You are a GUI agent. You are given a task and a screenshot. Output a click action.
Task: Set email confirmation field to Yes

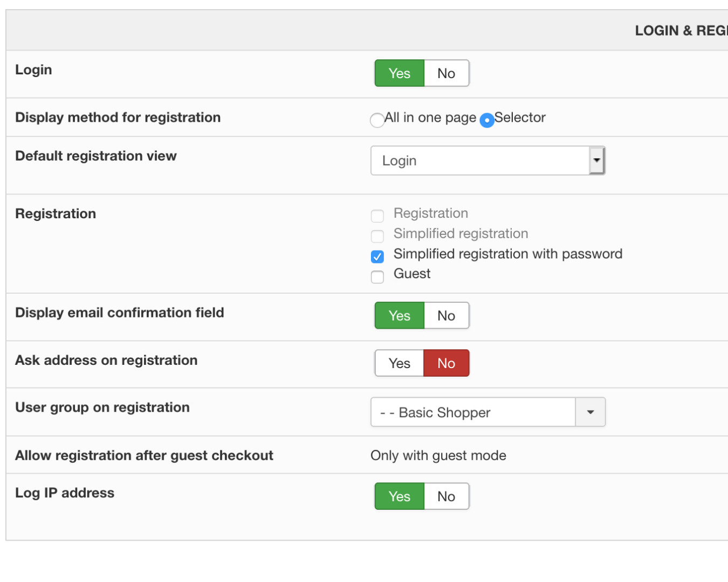point(400,316)
